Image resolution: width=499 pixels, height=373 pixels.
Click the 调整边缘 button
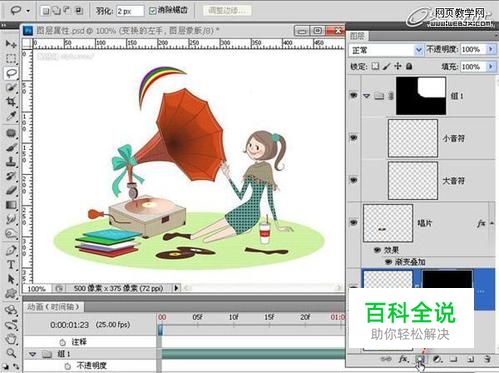click(x=227, y=11)
